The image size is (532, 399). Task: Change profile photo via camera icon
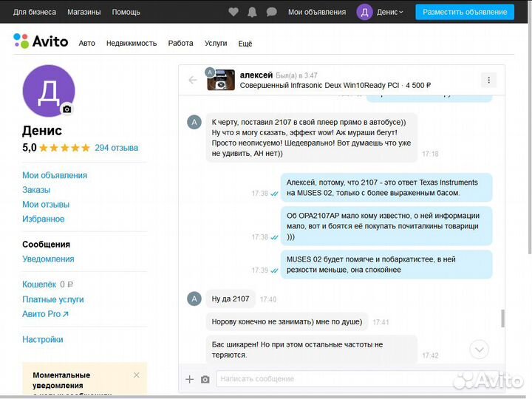[x=67, y=109]
